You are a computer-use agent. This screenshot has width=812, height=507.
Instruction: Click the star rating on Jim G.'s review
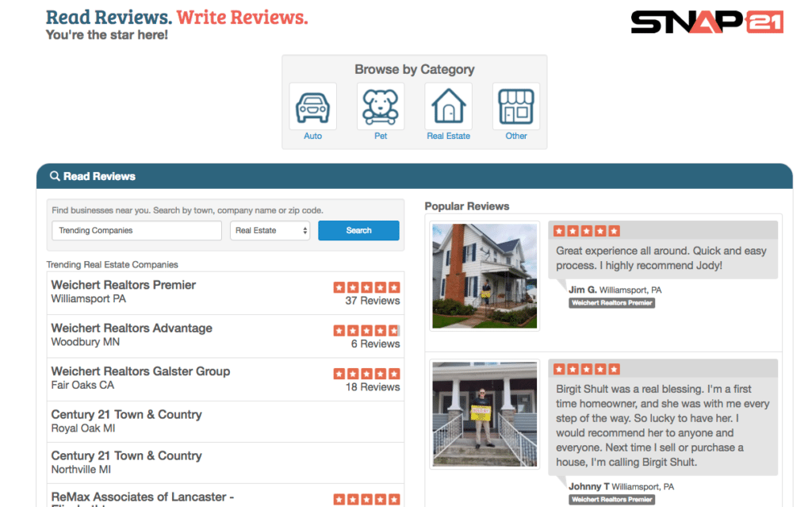pyautogui.click(x=586, y=231)
